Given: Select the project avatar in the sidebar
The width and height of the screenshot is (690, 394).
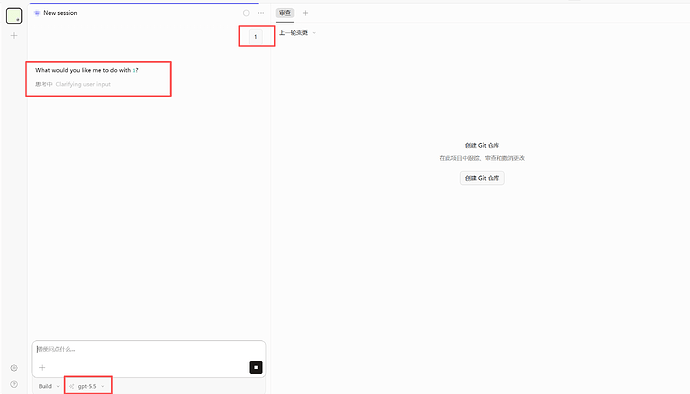Looking at the screenshot, I should (x=14, y=16).
